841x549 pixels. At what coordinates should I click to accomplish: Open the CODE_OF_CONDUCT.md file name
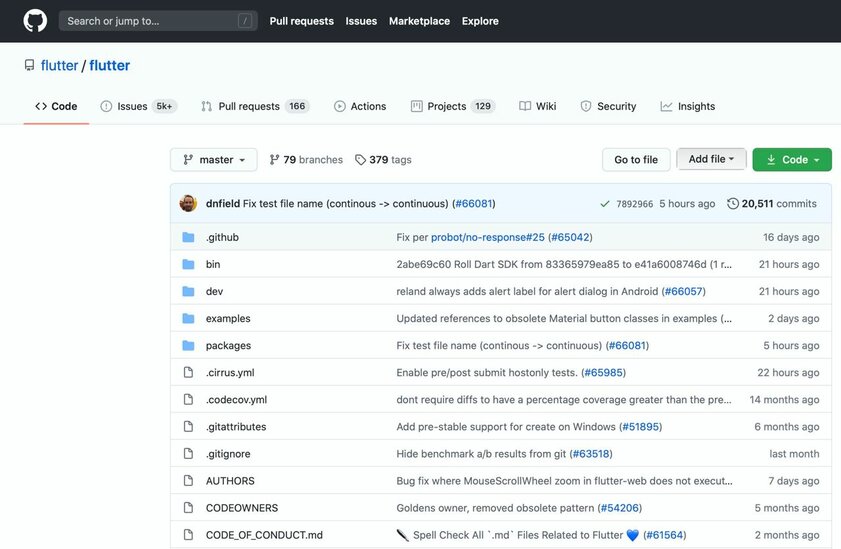(x=264, y=535)
